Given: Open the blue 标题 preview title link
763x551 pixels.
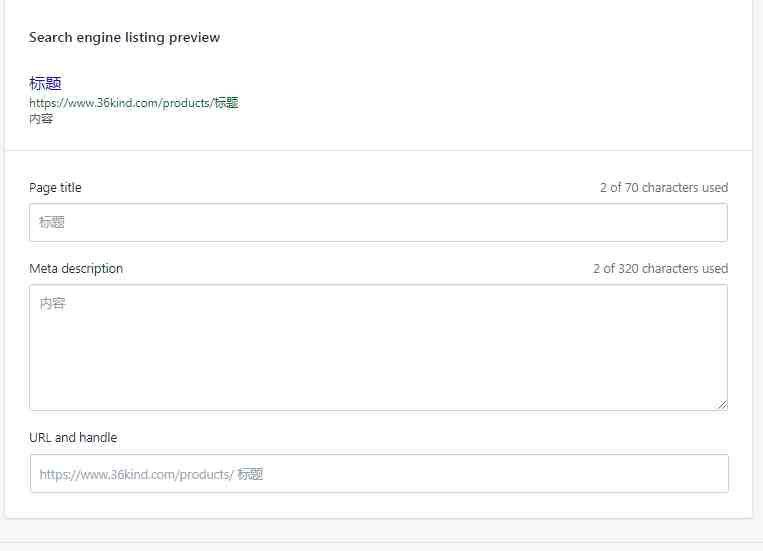Looking at the screenshot, I should pos(45,83).
